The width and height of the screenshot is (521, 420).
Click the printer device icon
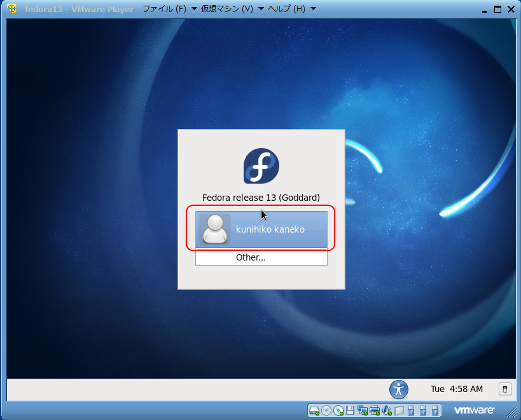point(375,410)
